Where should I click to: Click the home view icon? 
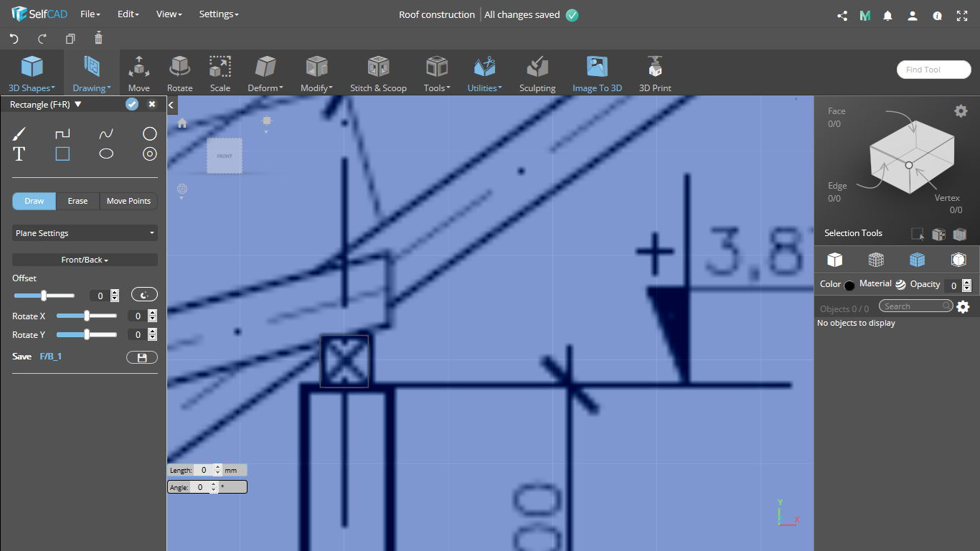[x=182, y=123]
